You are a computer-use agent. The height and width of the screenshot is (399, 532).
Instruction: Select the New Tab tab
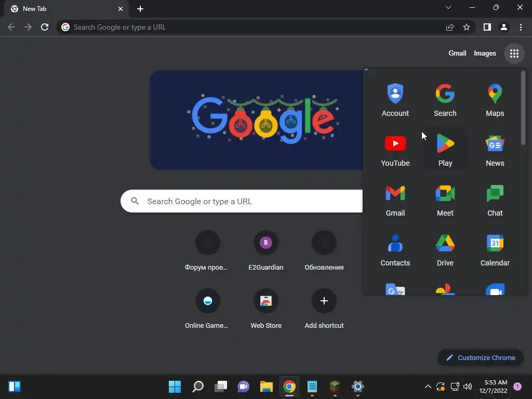tap(66, 9)
